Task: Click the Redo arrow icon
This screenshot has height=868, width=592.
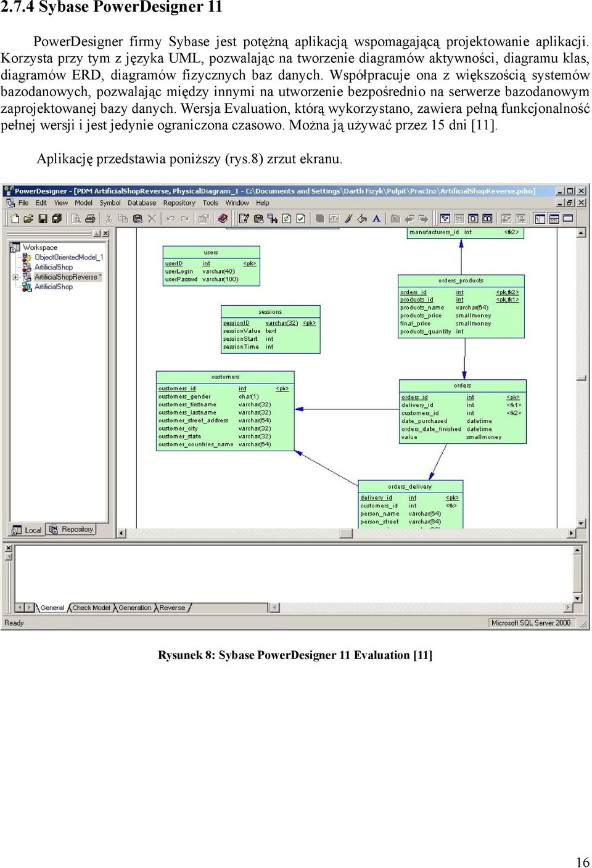Action: 184,218
